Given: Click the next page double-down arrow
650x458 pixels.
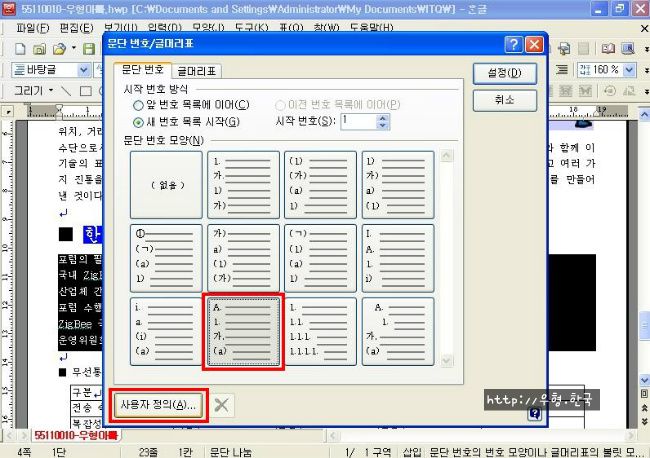Looking at the screenshot, I should pos(645,421).
